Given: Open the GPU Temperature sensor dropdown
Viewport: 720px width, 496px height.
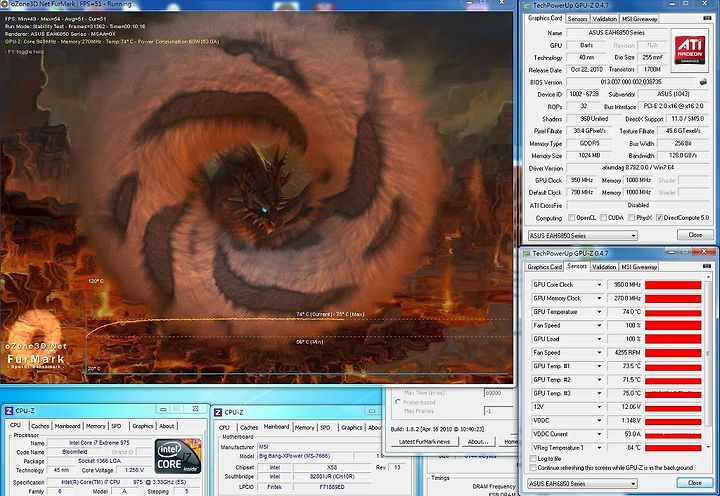Looking at the screenshot, I should [599, 312].
